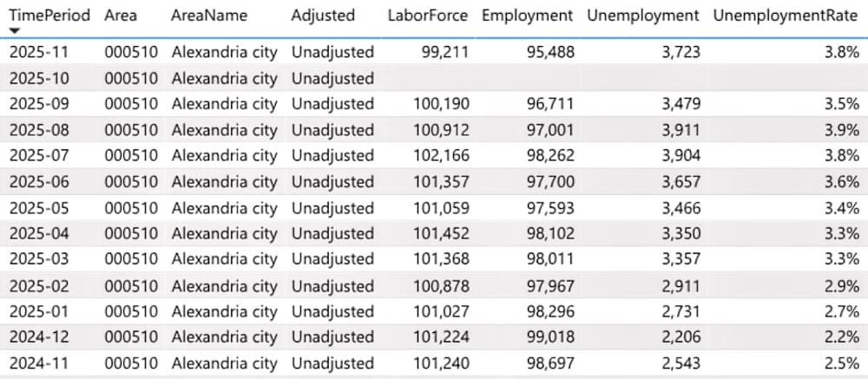Select the 2.2% UnemploymentRate value
This screenshot has height=379, width=868.
click(842, 337)
